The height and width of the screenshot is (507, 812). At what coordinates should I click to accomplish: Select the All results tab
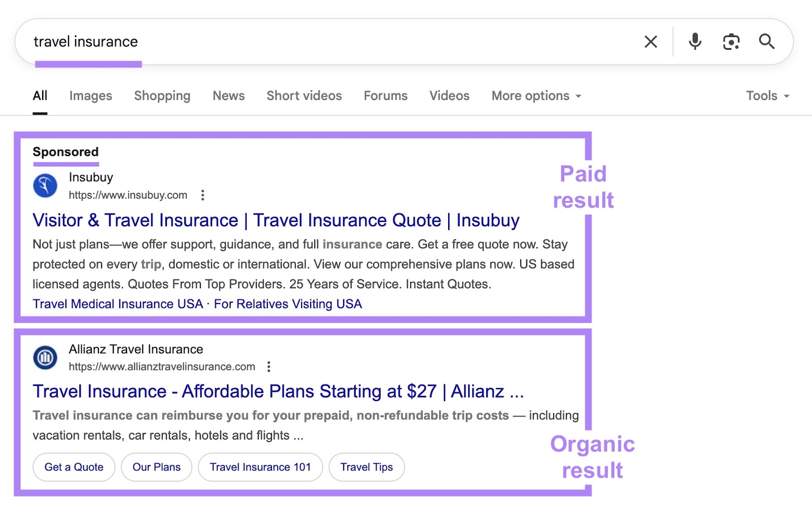pyautogui.click(x=40, y=95)
